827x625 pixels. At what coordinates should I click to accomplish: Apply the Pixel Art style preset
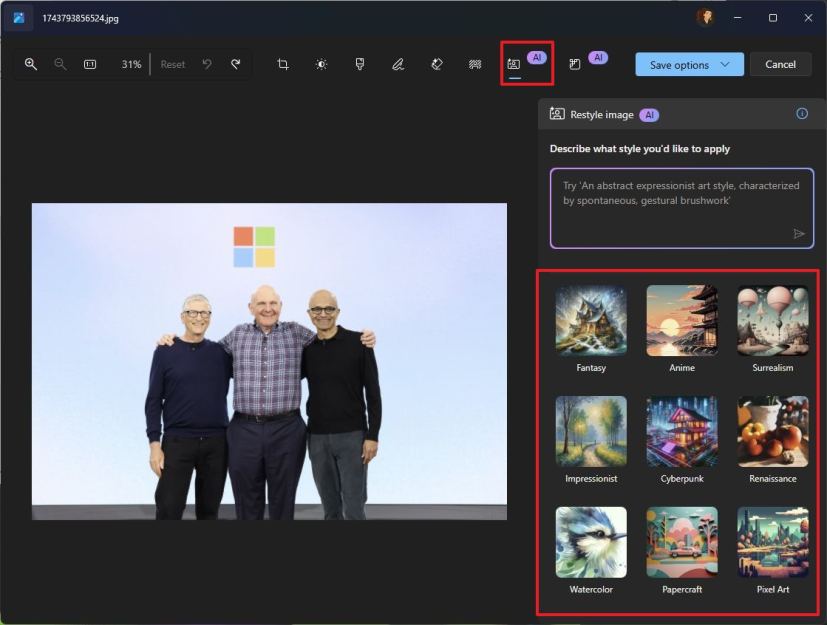[772, 541]
